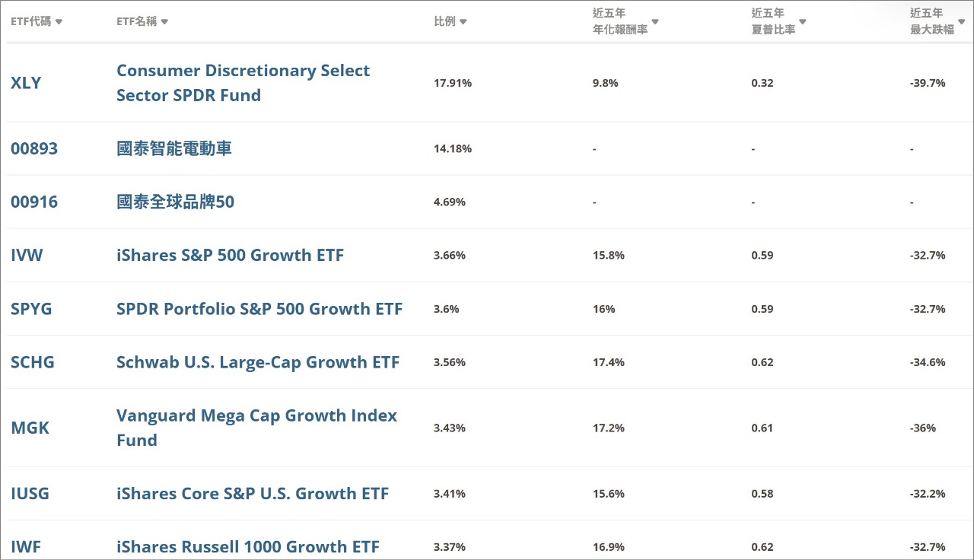This screenshot has width=974, height=560.
Task: Open 國泰全球品牌50 ETF page
Action: coord(176,202)
